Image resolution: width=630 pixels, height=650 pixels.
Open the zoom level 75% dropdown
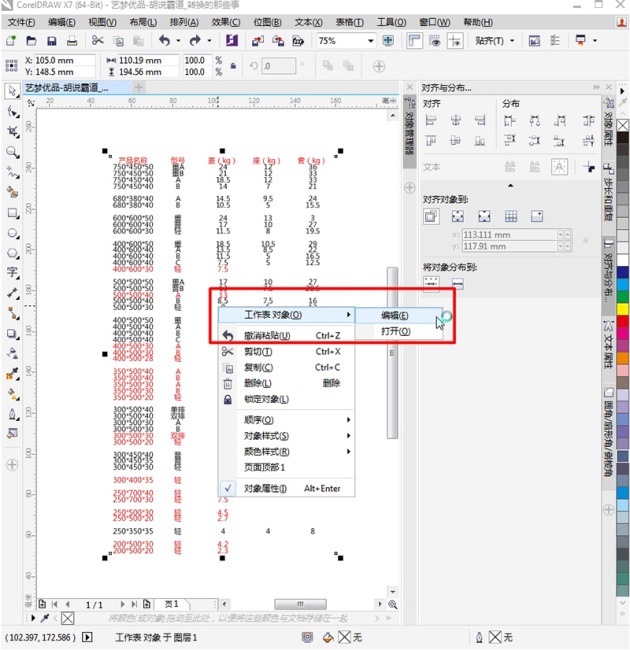coord(371,41)
